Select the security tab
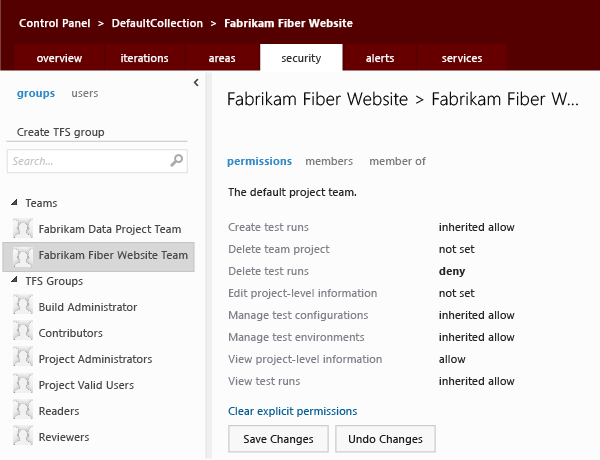 pos(301,58)
